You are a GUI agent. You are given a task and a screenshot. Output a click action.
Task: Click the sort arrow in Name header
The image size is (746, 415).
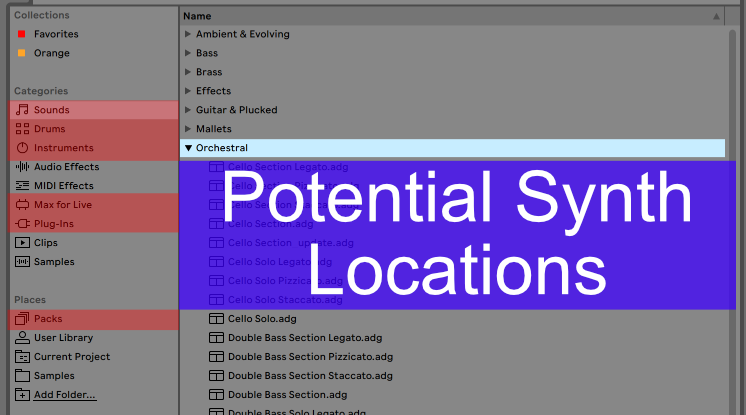(x=716, y=16)
